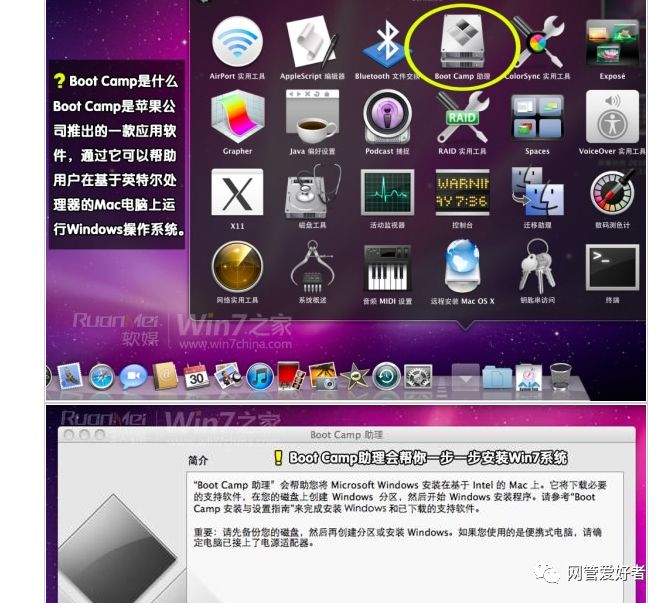Viewport: 668px width, 603px height.
Task: Collapse the Utilities stack arrow in Dock
Action: tap(466, 376)
